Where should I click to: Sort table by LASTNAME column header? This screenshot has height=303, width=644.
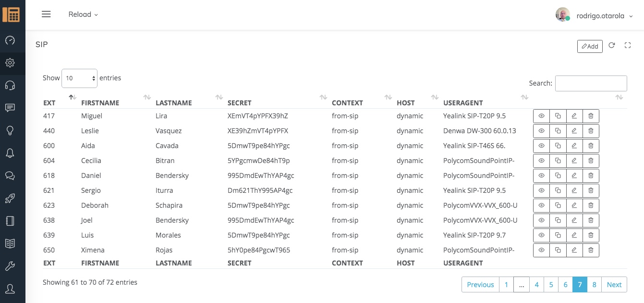(x=174, y=102)
